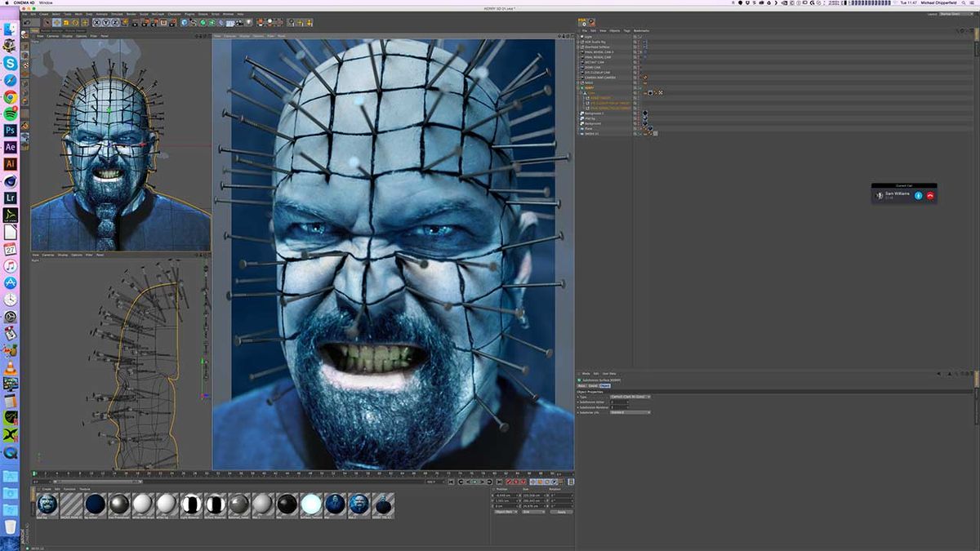Toggle the visibility dot next to the Background object
This screenshot has height=551, width=980.
[x=635, y=123]
